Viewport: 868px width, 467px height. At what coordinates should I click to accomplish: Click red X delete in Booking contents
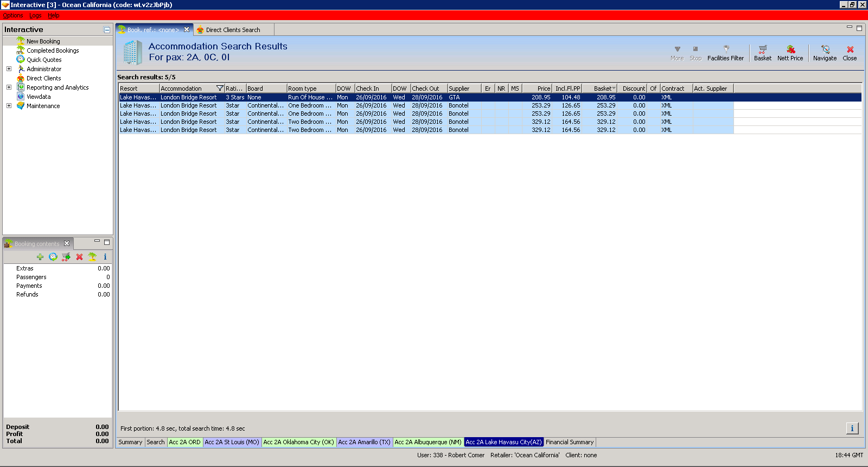click(79, 257)
